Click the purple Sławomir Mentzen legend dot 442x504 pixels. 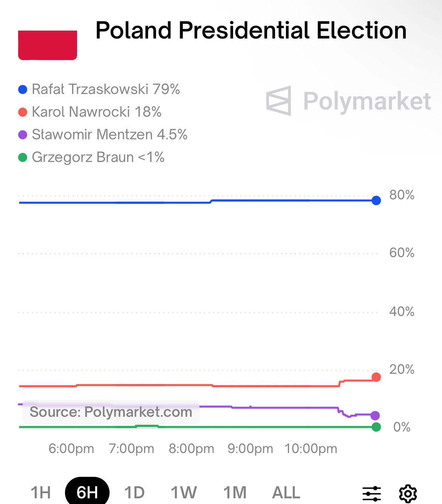coord(23,135)
